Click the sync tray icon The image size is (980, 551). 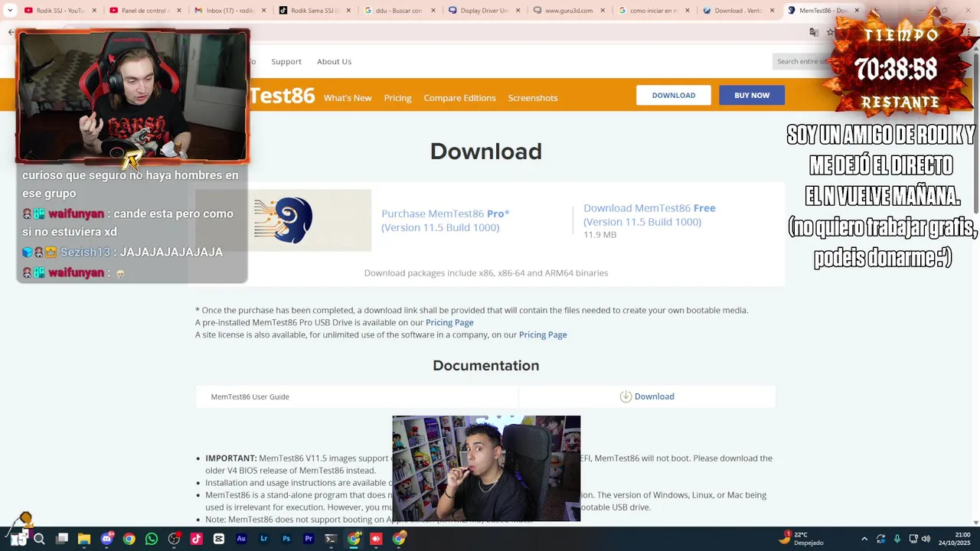pyautogui.click(x=881, y=539)
